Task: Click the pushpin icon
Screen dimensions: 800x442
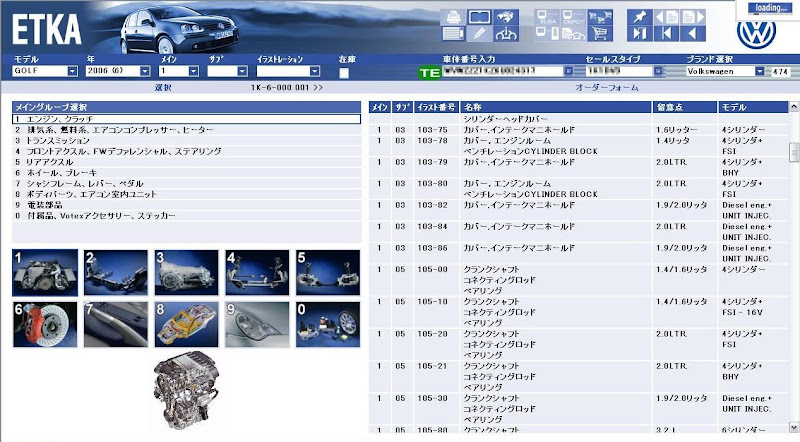Action: click(640, 17)
